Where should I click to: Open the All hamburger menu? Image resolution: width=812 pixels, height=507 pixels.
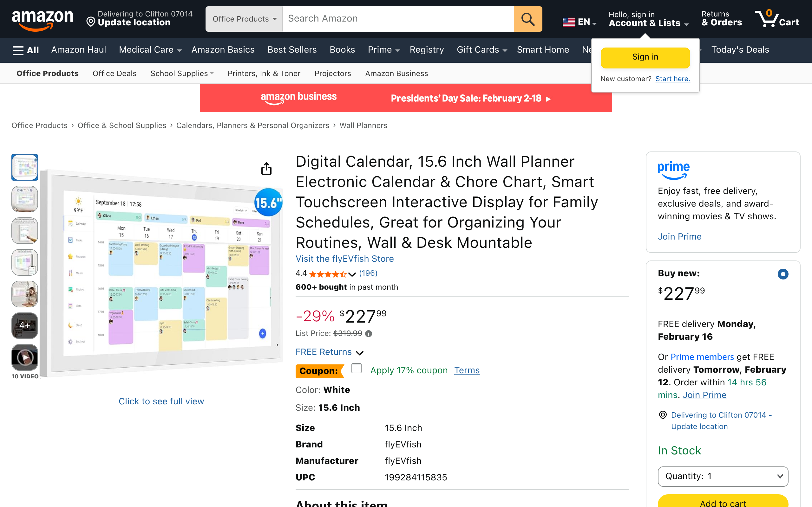(x=25, y=50)
